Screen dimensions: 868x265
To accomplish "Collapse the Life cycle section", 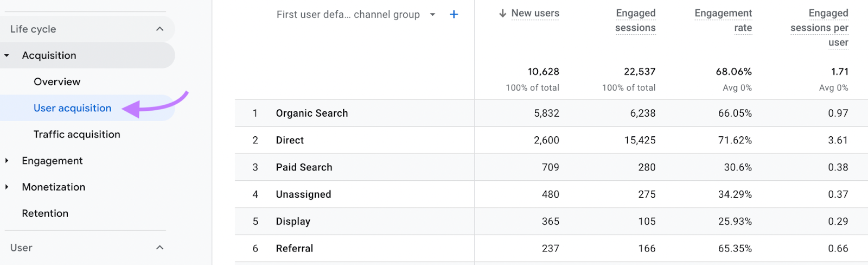I will 159,29.
